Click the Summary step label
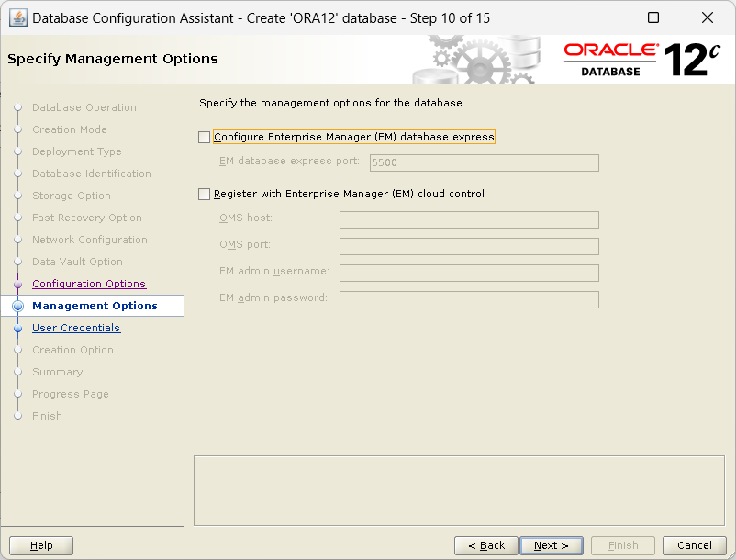The width and height of the screenshot is (736, 560). click(57, 372)
